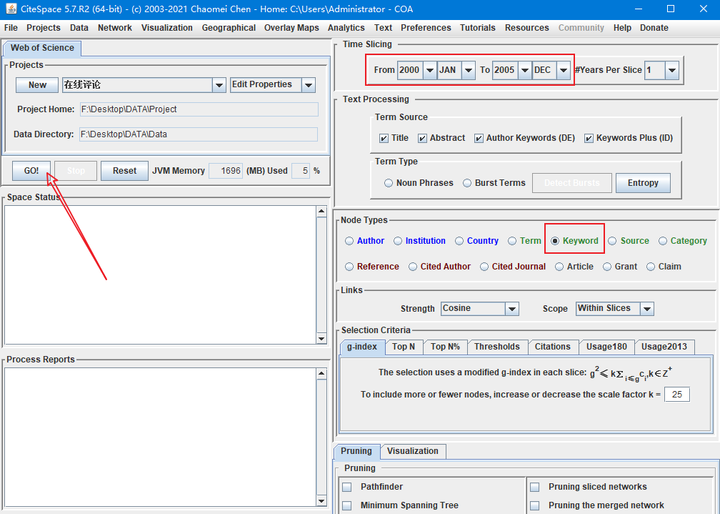
Task: Click the scale factor k field
Action: point(677,395)
